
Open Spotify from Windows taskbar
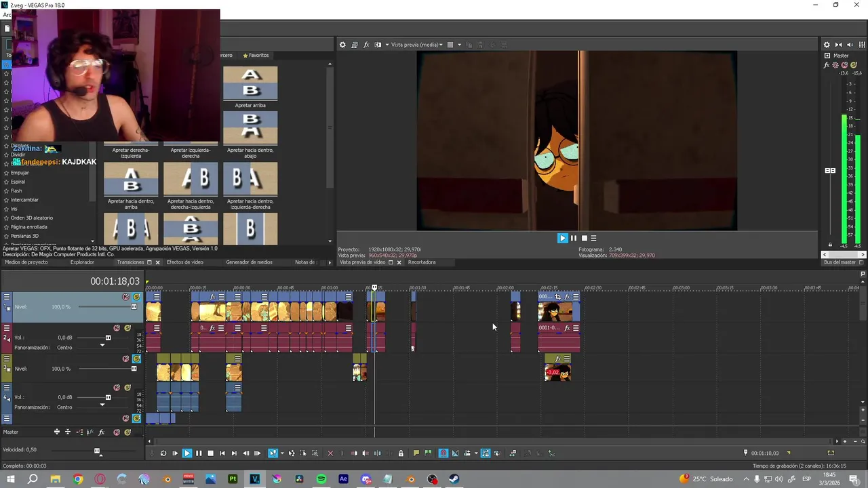[321, 479]
